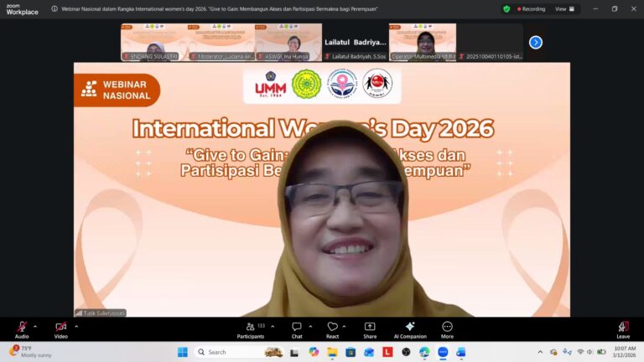Unmute the Audio microphone button
The height and width of the screenshot is (362, 644).
22,329
